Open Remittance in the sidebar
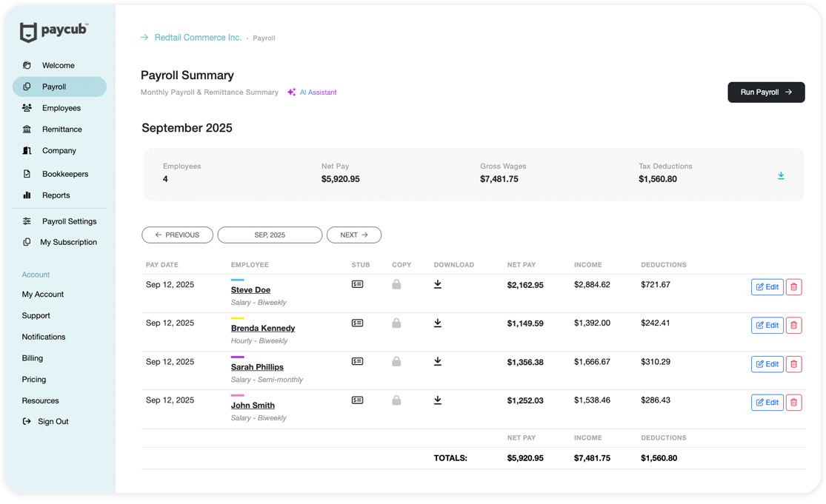The image size is (826, 504). click(x=61, y=130)
